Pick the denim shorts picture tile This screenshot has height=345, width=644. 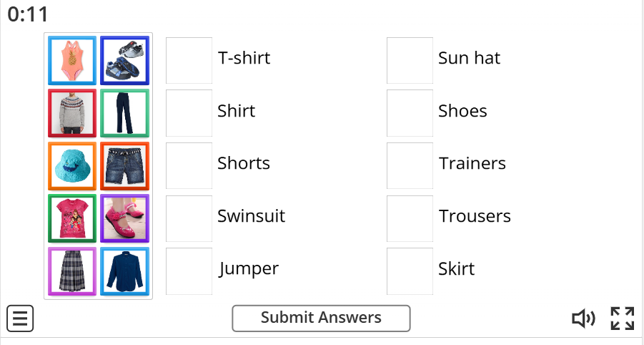pos(125,166)
